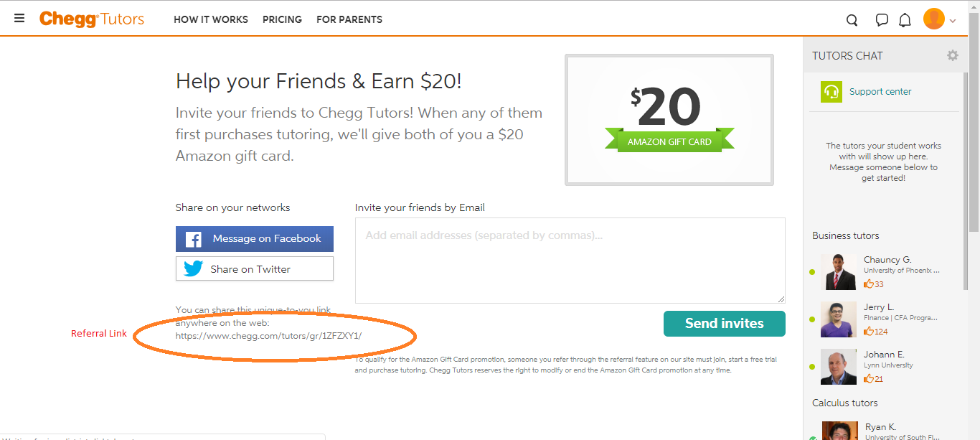
Task: Open the For Parents page
Action: pyautogui.click(x=349, y=19)
